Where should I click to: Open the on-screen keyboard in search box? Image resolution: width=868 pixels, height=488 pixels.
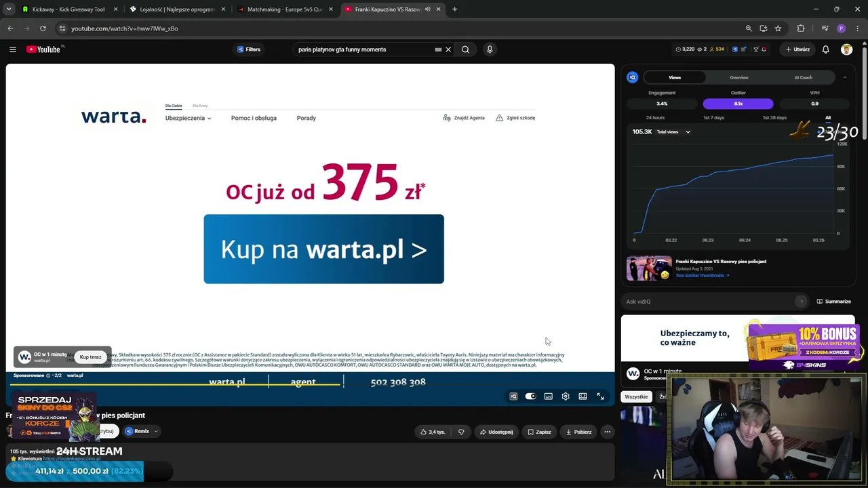438,49
